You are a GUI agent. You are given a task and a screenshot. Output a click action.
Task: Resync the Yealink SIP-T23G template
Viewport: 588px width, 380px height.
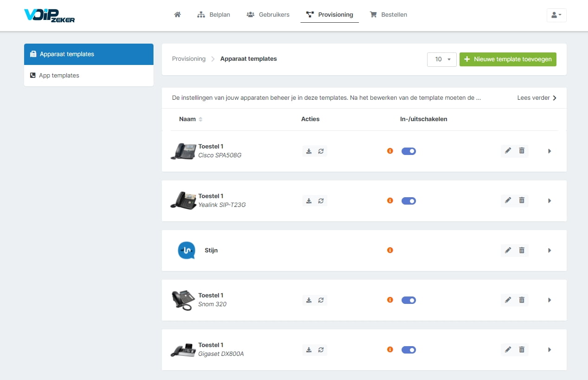coord(321,201)
